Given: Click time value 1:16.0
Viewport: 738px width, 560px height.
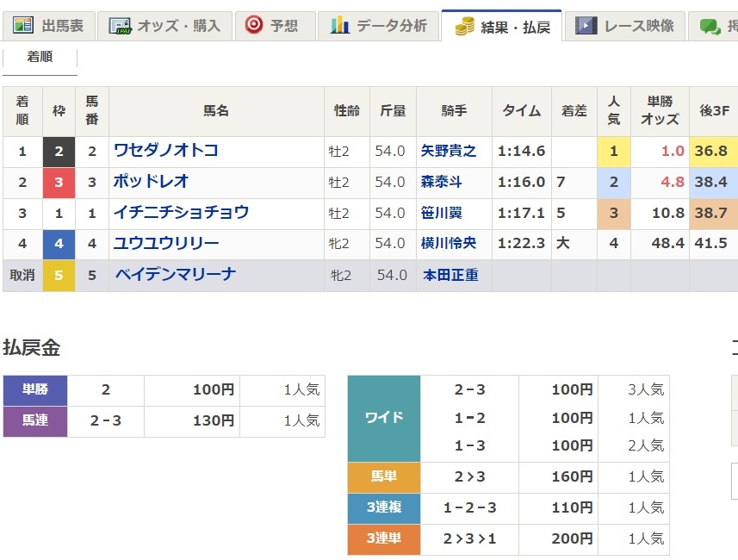Looking at the screenshot, I should click(521, 182).
